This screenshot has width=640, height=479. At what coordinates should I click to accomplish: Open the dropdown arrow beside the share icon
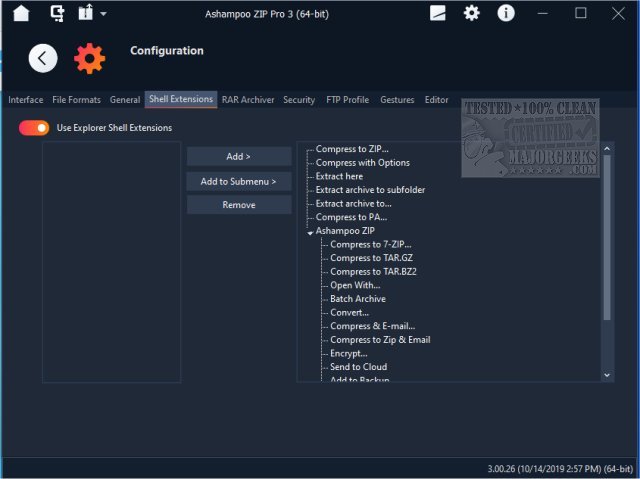[104, 14]
